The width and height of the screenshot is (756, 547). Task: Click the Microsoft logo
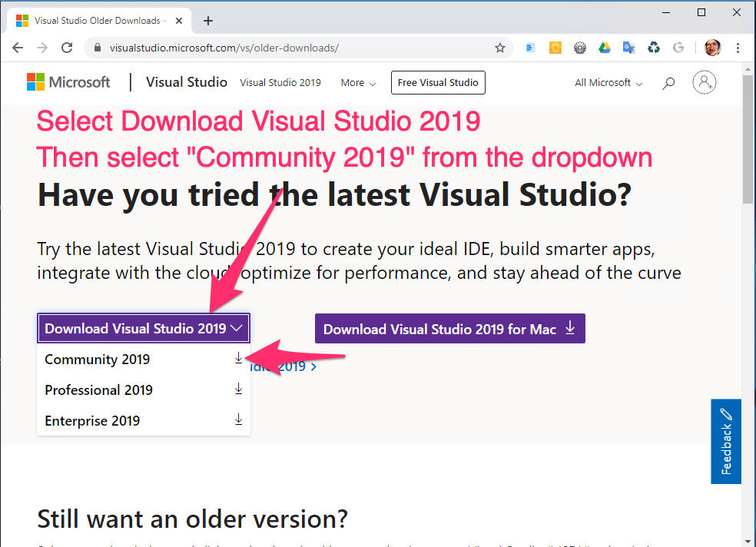point(68,82)
